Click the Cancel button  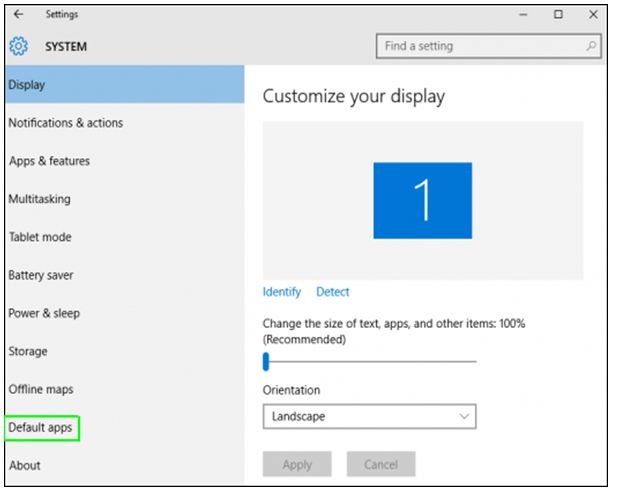(x=381, y=464)
